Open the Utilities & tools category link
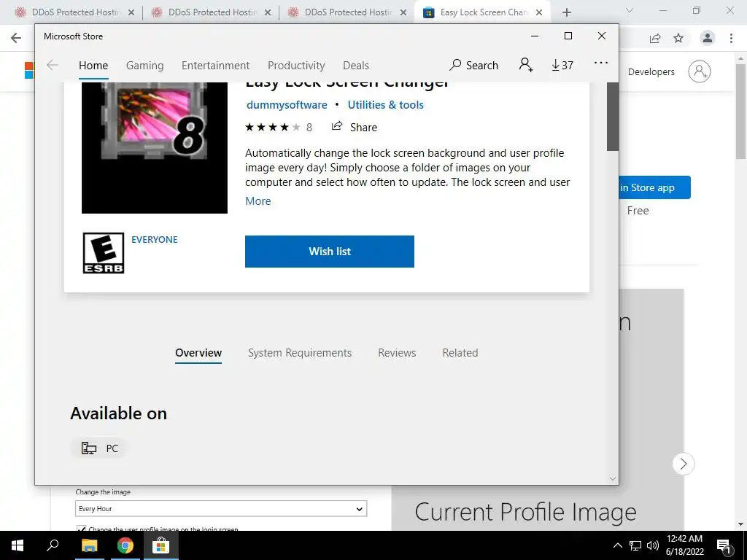 [385, 105]
